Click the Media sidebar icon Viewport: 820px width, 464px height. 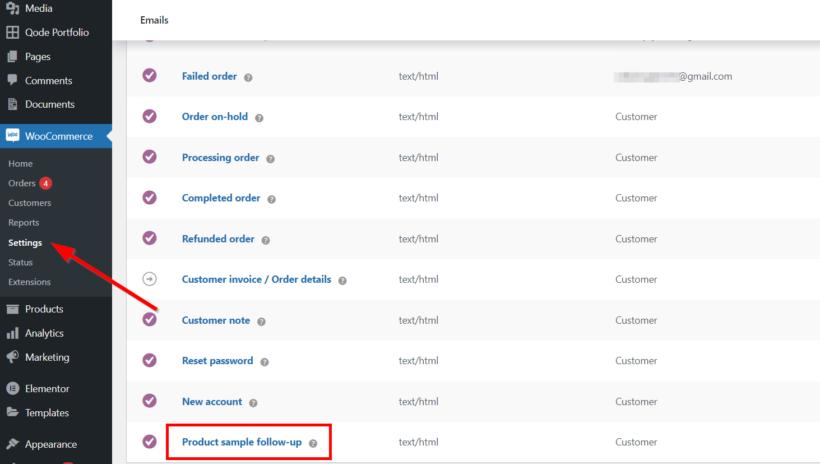[x=13, y=8]
